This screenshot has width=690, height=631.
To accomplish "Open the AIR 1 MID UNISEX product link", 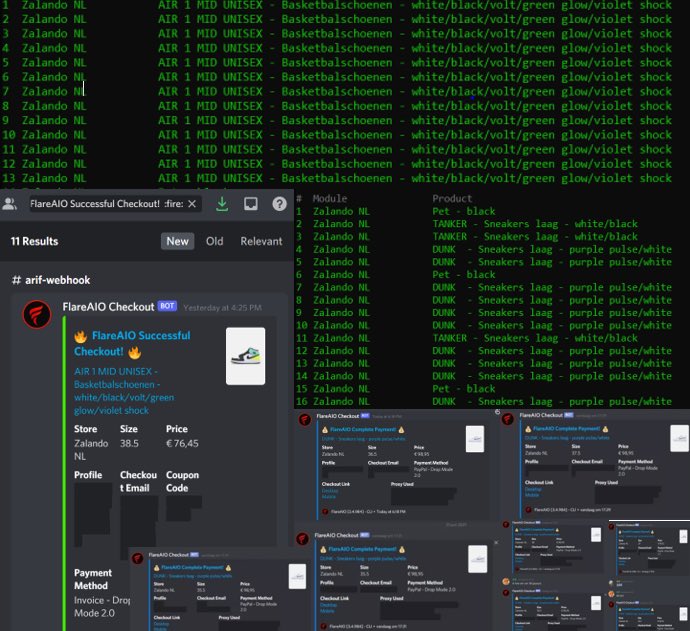I will (124, 391).
